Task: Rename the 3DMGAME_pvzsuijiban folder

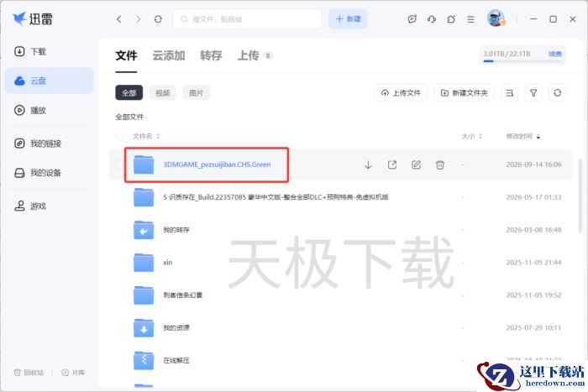Action: point(417,165)
